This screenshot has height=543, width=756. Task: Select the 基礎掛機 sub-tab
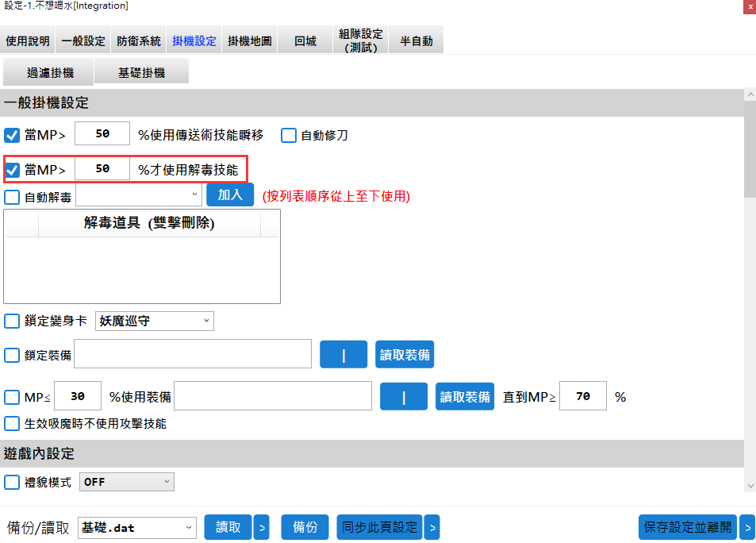(142, 72)
